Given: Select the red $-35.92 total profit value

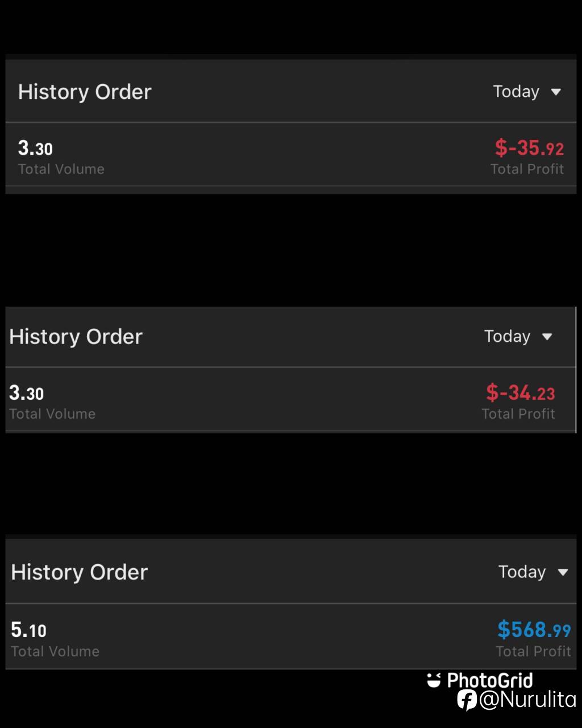Looking at the screenshot, I should [x=529, y=148].
